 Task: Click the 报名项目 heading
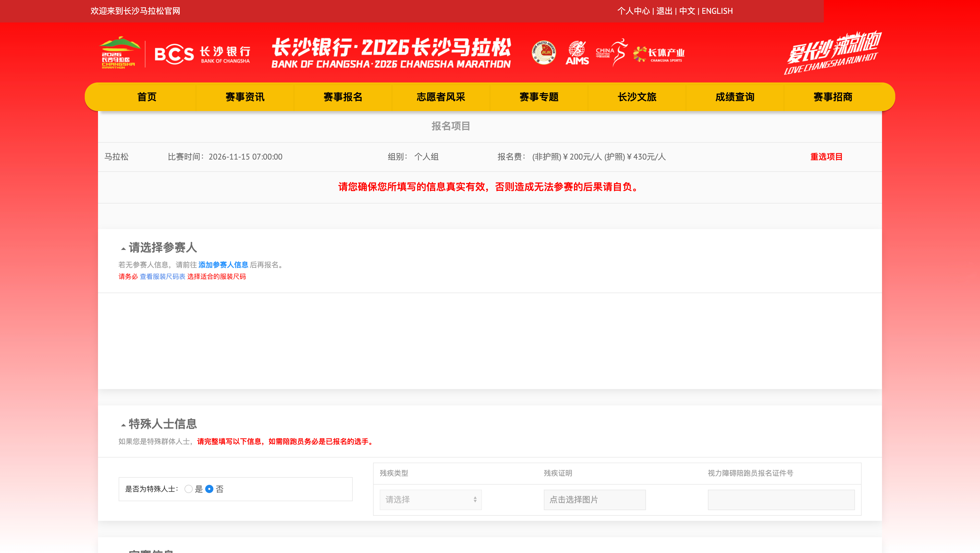click(x=451, y=126)
